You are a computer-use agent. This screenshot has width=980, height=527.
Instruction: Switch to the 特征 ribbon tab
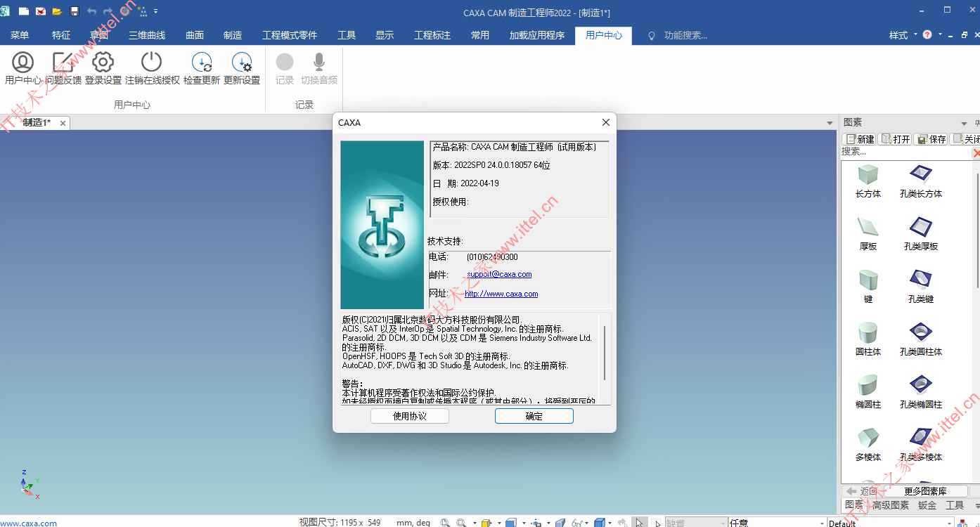click(x=61, y=35)
